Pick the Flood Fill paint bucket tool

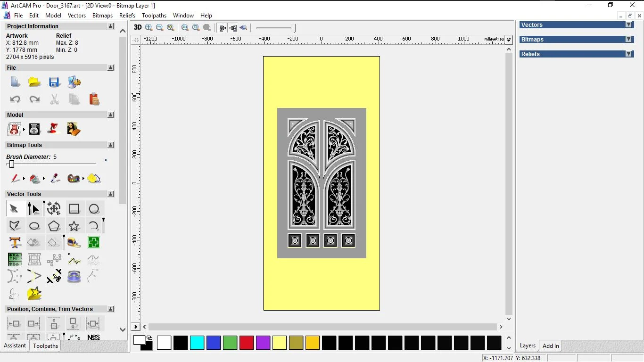(34, 179)
